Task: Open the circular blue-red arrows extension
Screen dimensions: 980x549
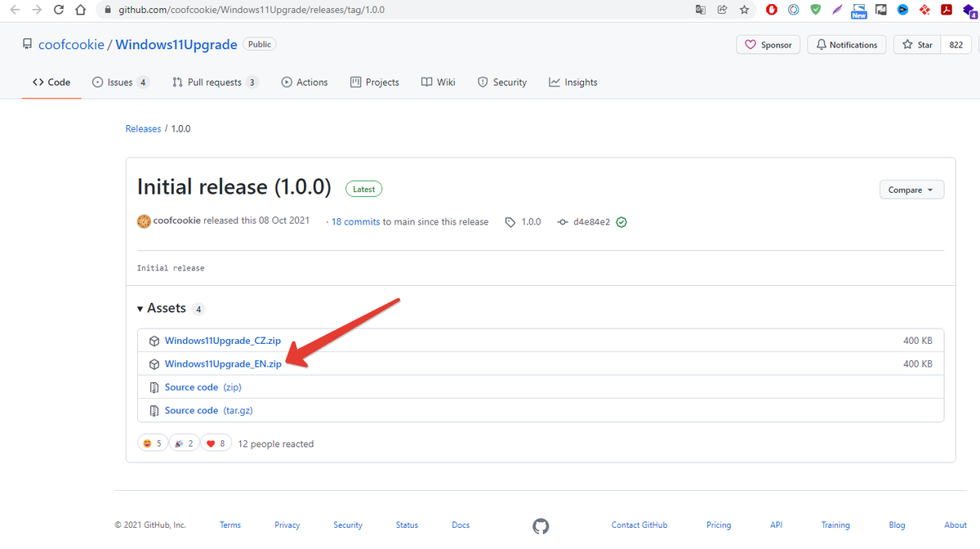Action: [x=793, y=11]
